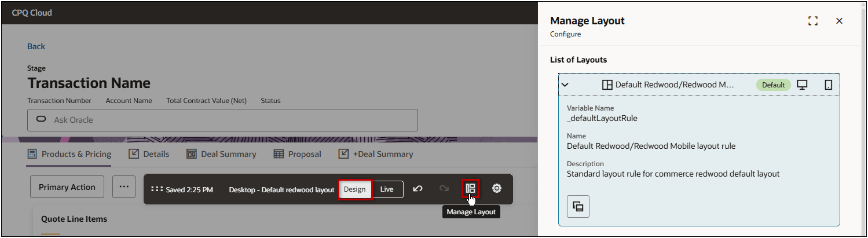The width and height of the screenshot is (868, 238).
Task: Open the Products & Pricing tab
Action: pyautogui.click(x=69, y=154)
